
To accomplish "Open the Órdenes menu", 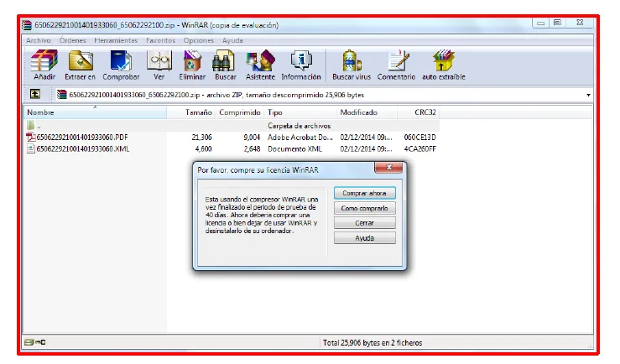I will click(72, 40).
